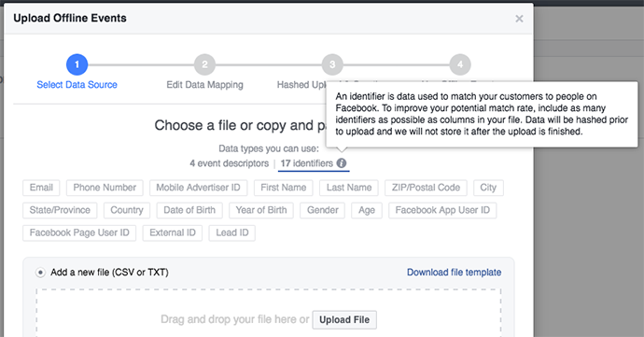644x337 pixels.
Task: Click the State/Province identifier tag
Action: 60,210
